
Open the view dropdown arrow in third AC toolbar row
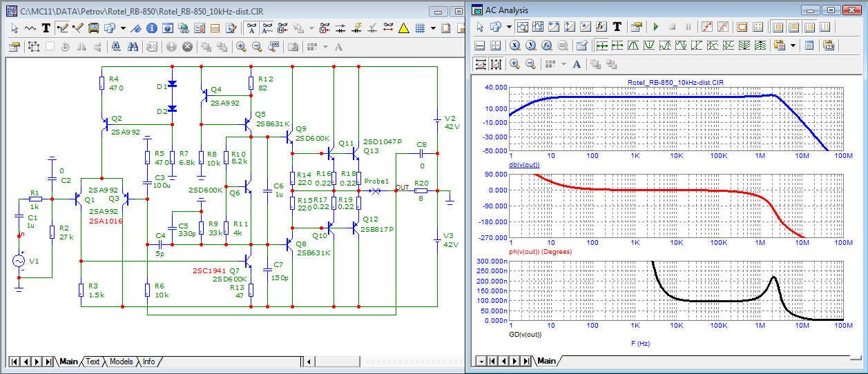point(563,63)
